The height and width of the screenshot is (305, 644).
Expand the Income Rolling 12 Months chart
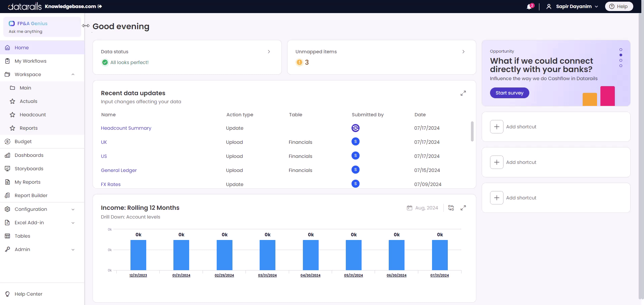click(463, 208)
